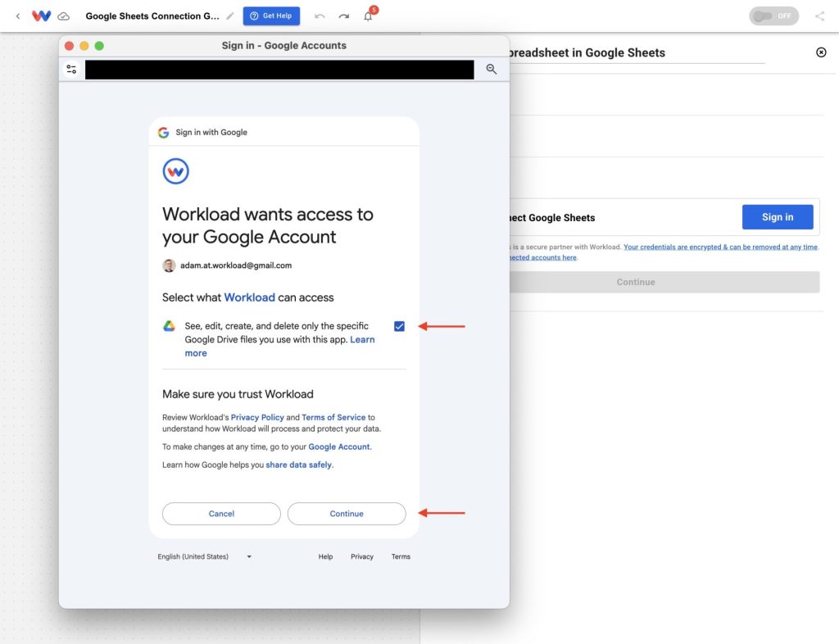Viewport: 839px width, 644px height.
Task: Open the Terms footer link
Action: tap(401, 556)
